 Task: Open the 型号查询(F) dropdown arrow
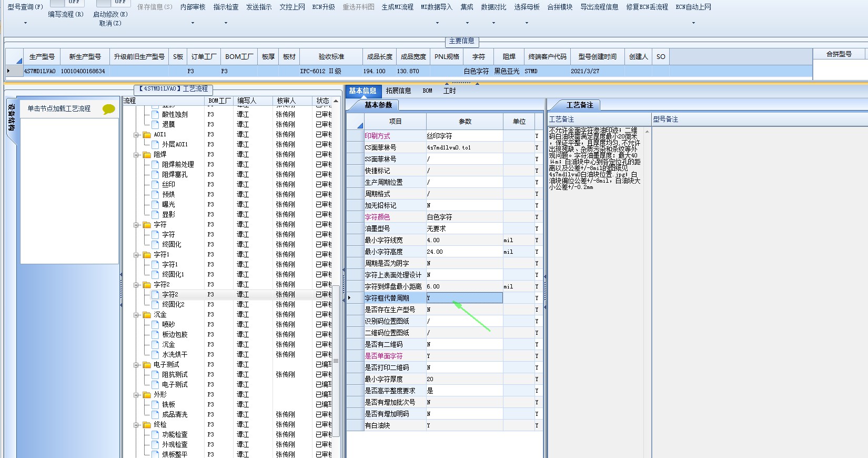pos(25,23)
